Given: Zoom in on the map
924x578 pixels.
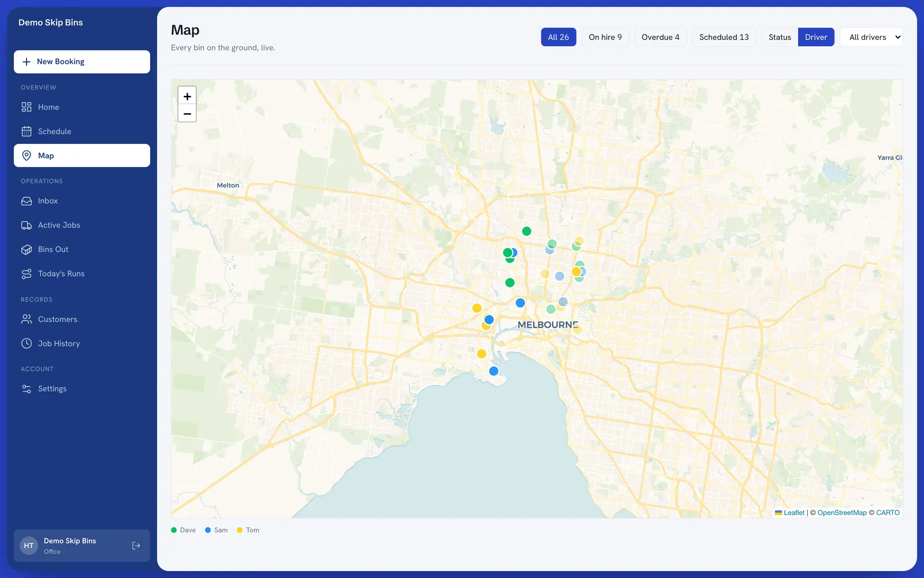Looking at the screenshot, I should (x=187, y=96).
